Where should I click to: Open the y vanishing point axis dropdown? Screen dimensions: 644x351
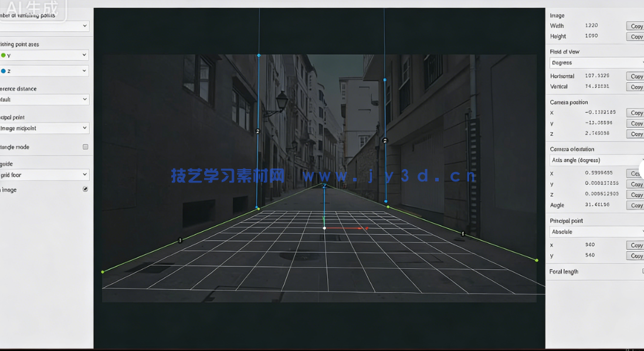[44, 56]
